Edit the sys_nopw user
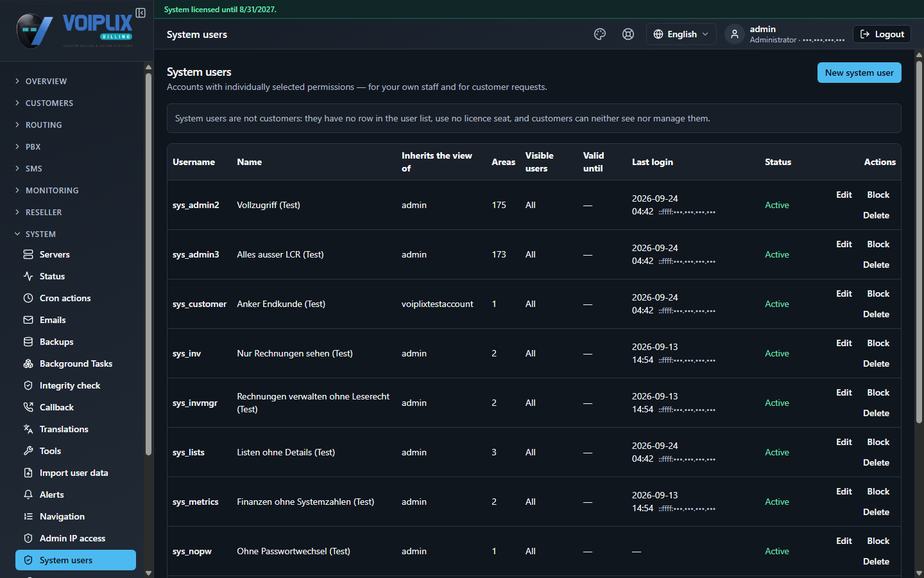The image size is (924, 578). [x=844, y=541]
